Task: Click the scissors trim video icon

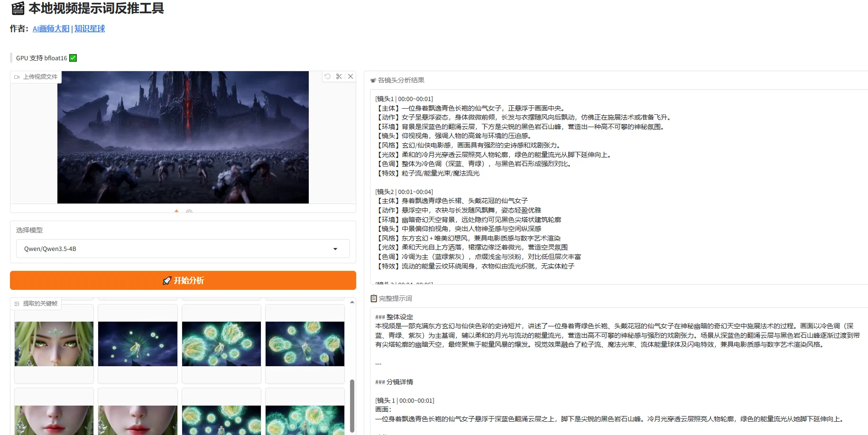Action: (339, 76)
